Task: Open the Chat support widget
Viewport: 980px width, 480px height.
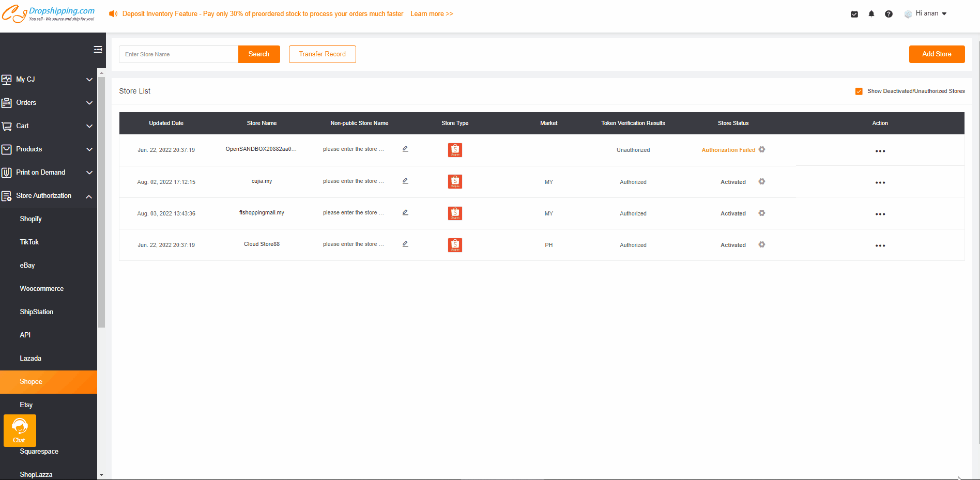Action: click(20, 430)
